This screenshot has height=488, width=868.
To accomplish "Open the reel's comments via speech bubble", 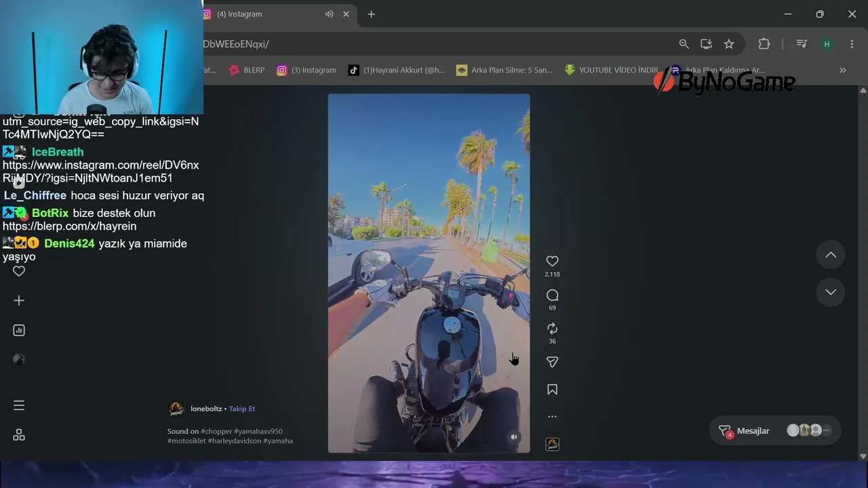I will (552, 295).
